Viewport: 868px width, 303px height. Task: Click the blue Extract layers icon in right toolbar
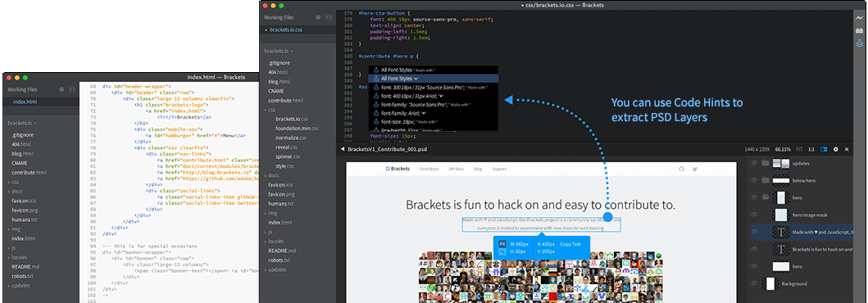tap(860, 43)
